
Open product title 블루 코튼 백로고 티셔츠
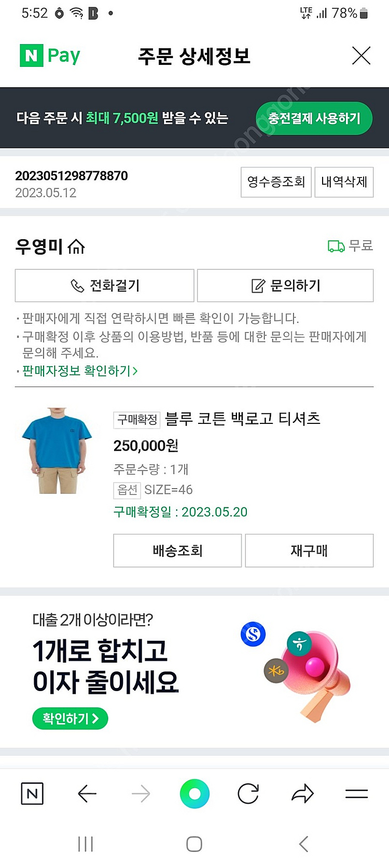[242, 419]
